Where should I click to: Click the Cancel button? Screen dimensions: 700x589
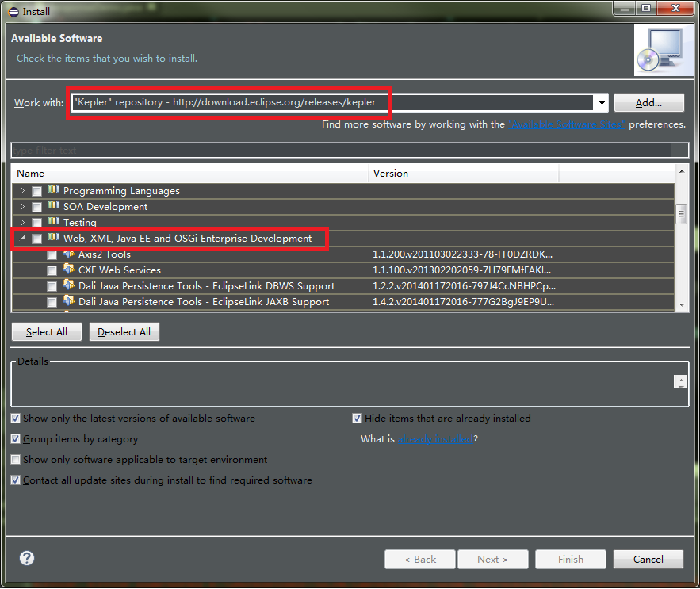tap(648, 559)
